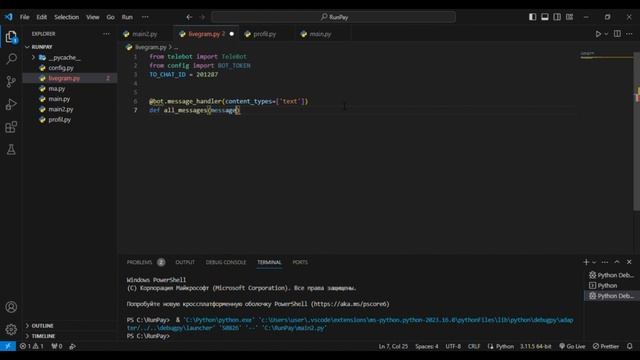Run the Python file with play button
Screen dimensions: 640x360
598,34
